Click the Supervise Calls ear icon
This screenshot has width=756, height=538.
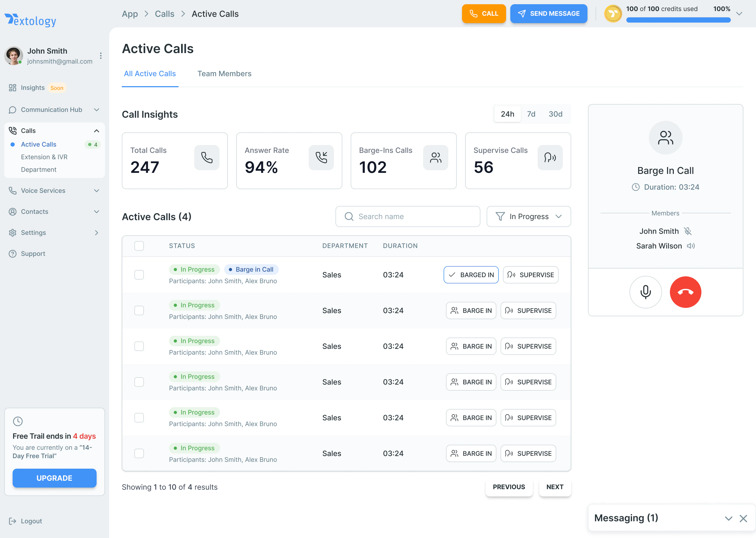[550, 157]
